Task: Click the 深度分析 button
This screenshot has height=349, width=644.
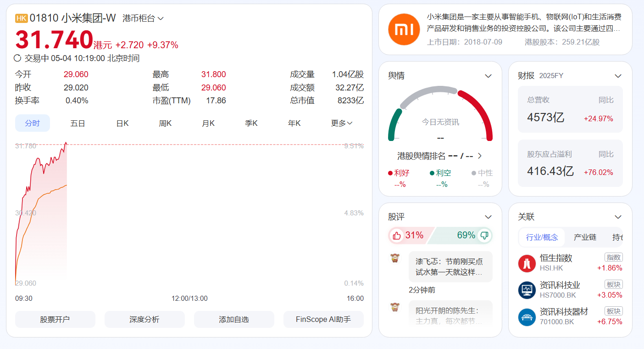Action: click(x=144, y=319)
